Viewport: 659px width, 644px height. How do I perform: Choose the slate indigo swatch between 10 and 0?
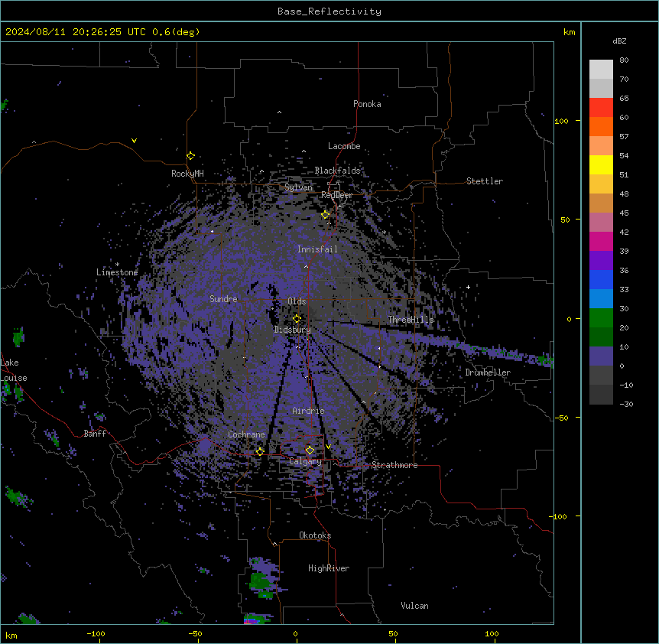point(601,356)
